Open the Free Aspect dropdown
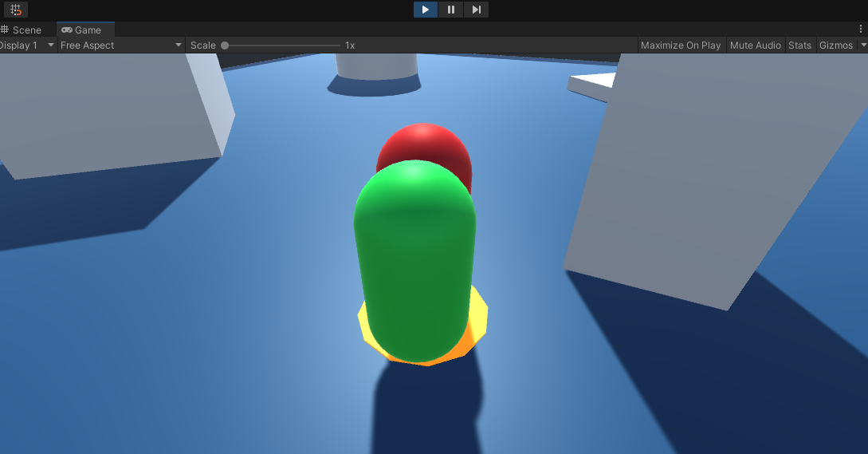The height and width of the screenshot is (454, 868). pos(120,45)
